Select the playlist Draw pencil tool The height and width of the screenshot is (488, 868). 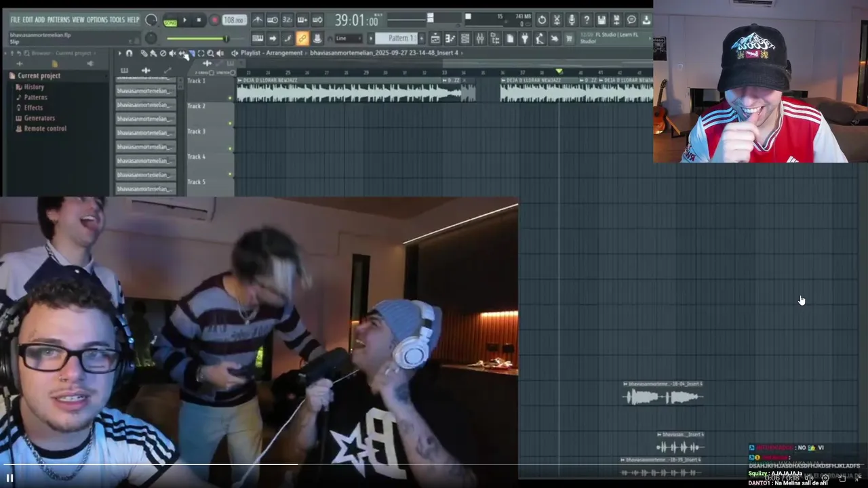point(144,54)
